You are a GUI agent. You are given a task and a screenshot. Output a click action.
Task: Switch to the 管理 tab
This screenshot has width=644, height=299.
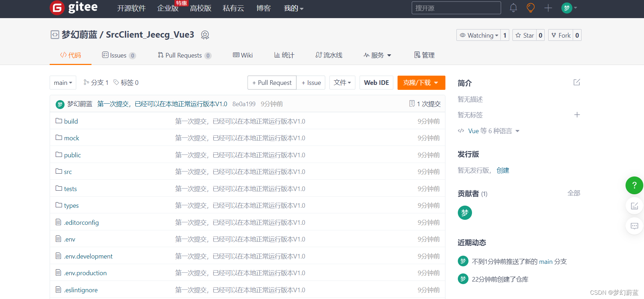point(424,55)
